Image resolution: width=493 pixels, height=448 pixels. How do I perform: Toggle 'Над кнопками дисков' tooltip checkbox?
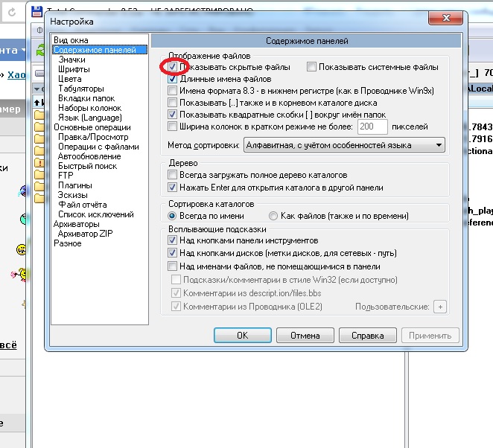click(x=172, y=253)
